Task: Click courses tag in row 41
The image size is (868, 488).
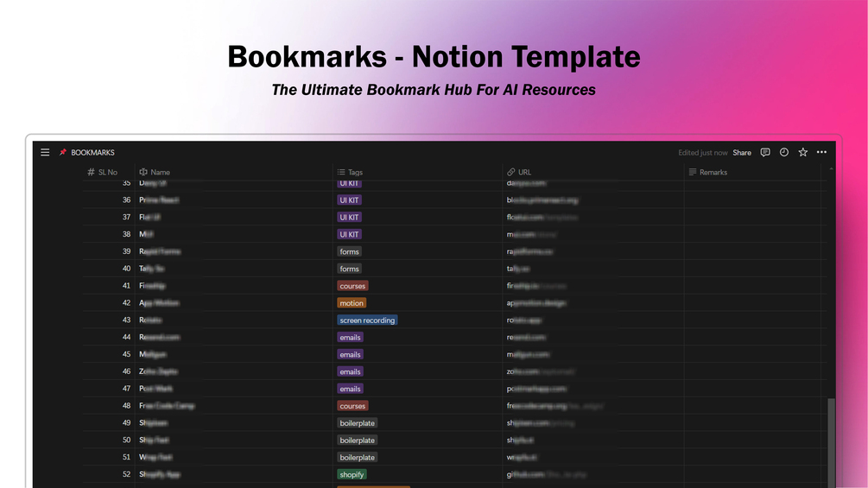Action: coord(352,286)
